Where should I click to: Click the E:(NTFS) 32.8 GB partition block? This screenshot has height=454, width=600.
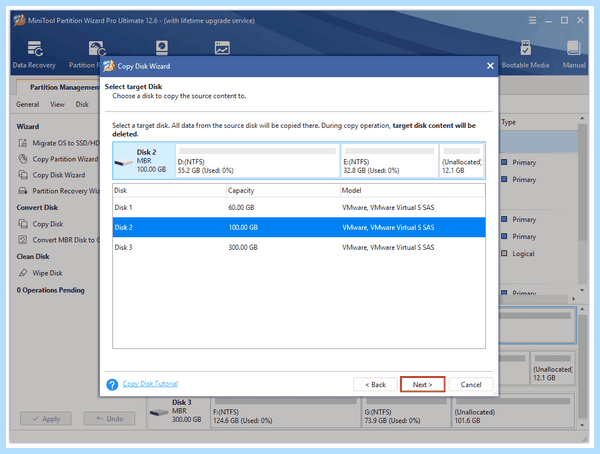[x=390, y=161]
